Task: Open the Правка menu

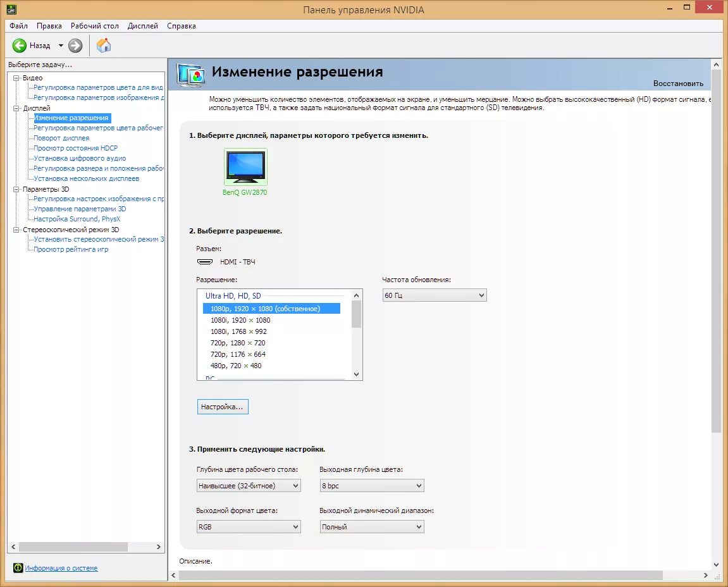Action: click(x=49, y=26)
